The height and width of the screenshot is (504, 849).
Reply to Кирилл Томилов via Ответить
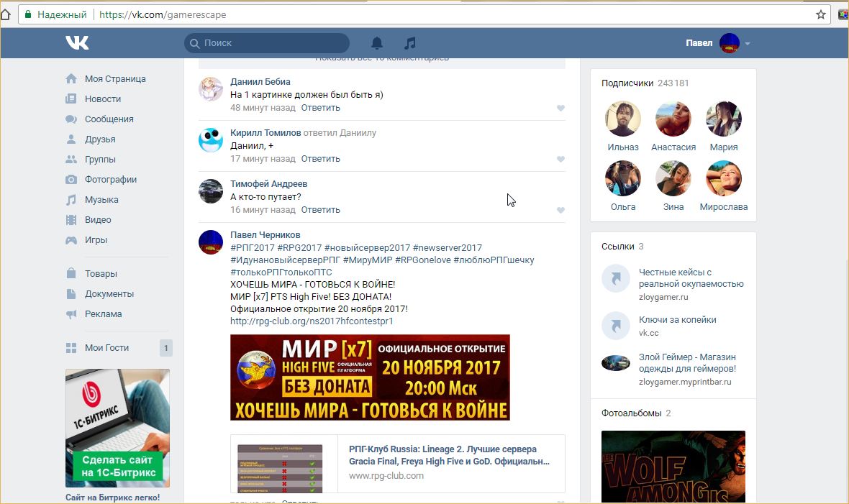click(x=321, y=159)
